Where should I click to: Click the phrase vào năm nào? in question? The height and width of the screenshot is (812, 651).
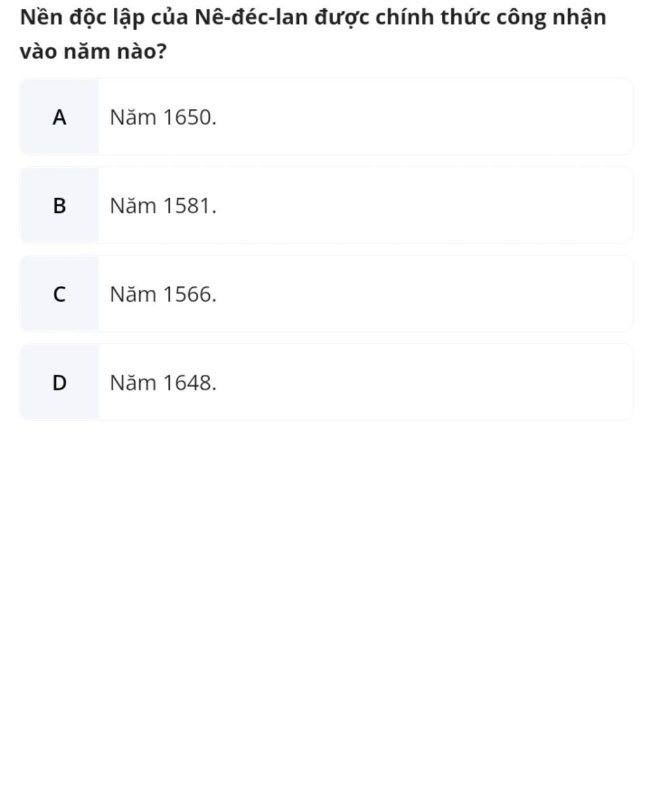click(x=93, y=51)
